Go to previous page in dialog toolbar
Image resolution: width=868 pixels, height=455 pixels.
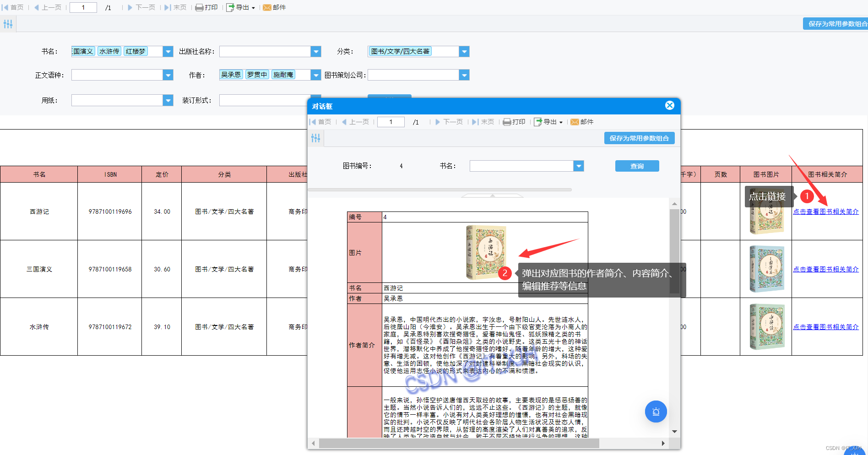[x=355, y=122]
